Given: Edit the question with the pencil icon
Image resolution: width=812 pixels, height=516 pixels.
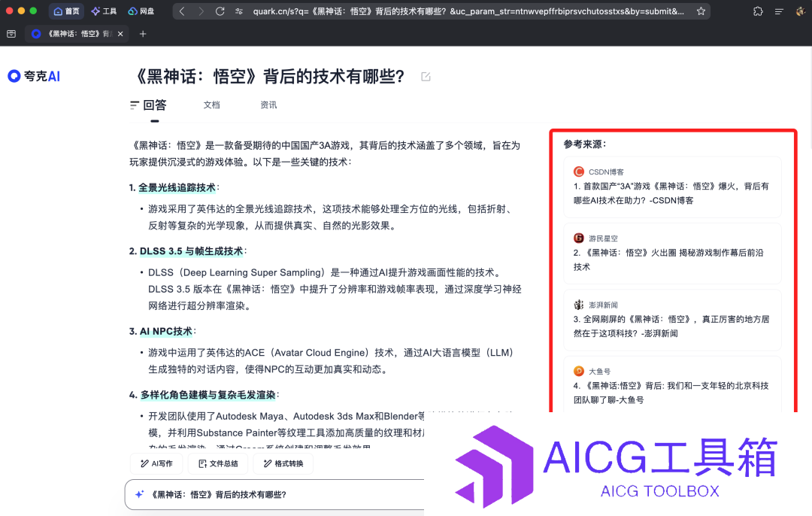Looking at the screenshot, I should tap(426, 77).
